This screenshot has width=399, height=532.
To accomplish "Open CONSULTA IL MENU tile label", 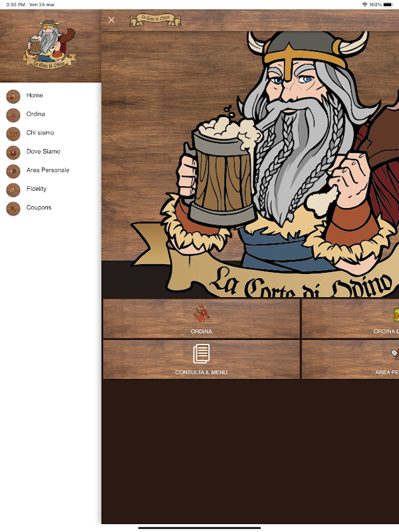I will click(201, 372).
